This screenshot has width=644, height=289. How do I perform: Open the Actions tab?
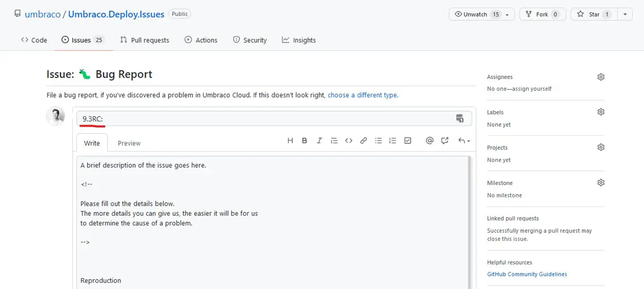[201, 40]
